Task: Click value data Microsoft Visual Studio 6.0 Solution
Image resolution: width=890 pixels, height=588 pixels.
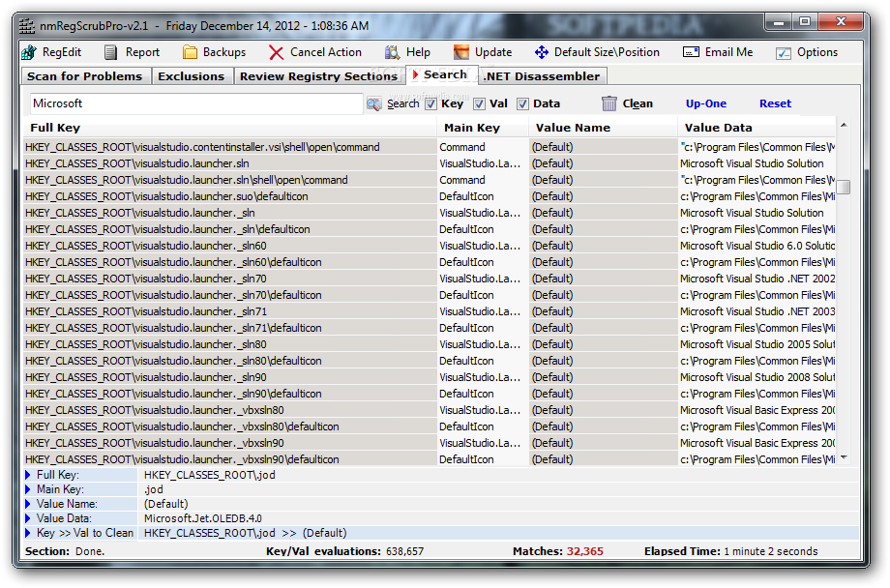Action: [x=757, y=246]
